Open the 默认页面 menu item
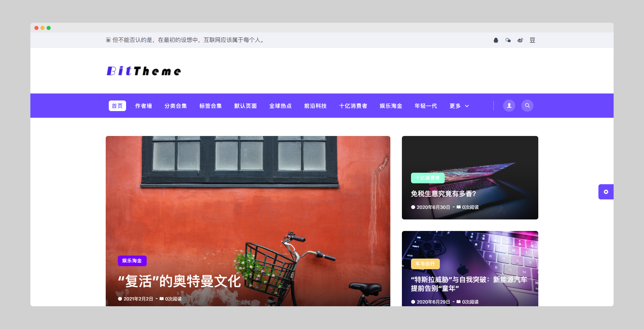 [x=245, y=106]
